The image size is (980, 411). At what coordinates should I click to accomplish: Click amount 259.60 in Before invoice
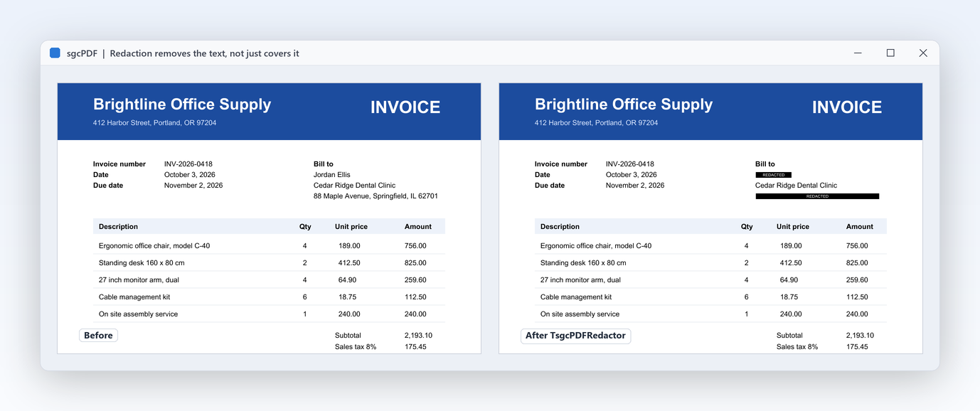415,280
